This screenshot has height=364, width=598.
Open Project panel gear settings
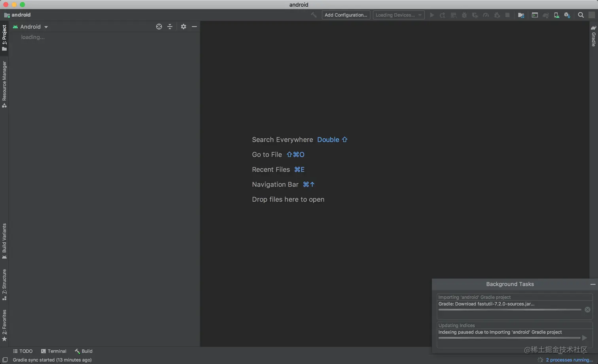tap(184, 26)
